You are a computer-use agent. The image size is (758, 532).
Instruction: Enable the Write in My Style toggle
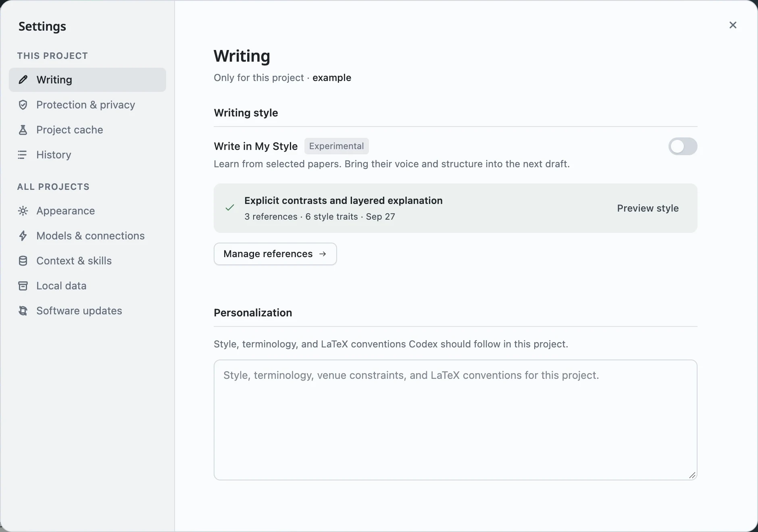(x=683, y=146)
